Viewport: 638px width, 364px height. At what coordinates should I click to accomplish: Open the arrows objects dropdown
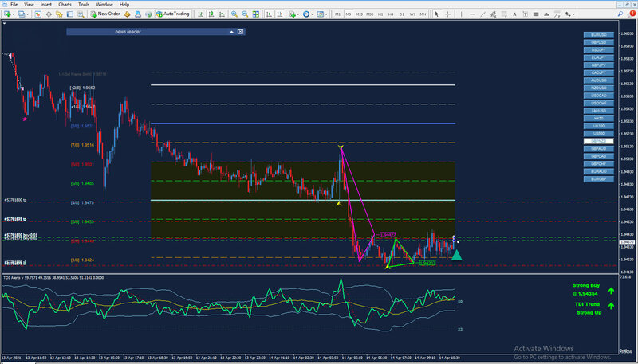pos(570,14)
